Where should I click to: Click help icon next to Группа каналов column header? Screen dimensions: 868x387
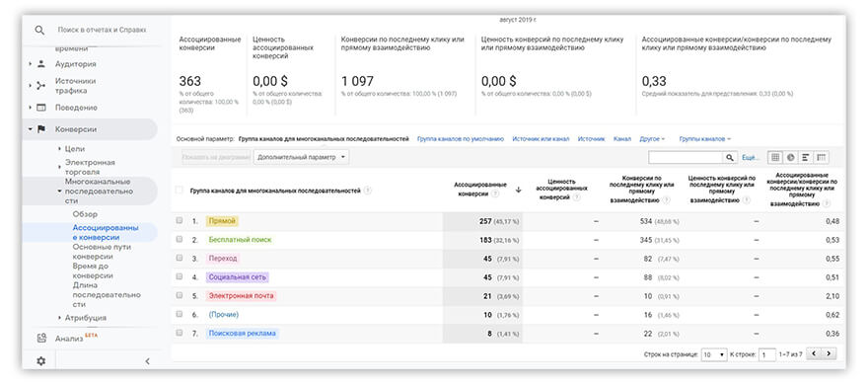[368, 191]
